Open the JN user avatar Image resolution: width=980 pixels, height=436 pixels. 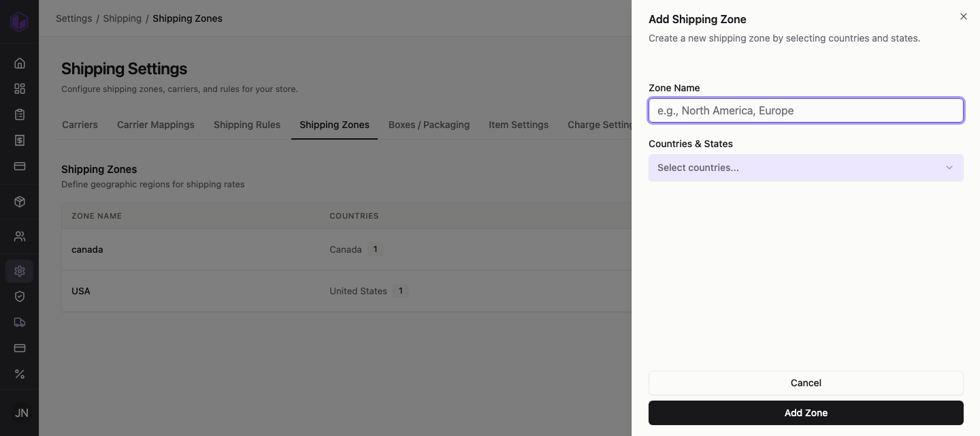coord(21,413)
